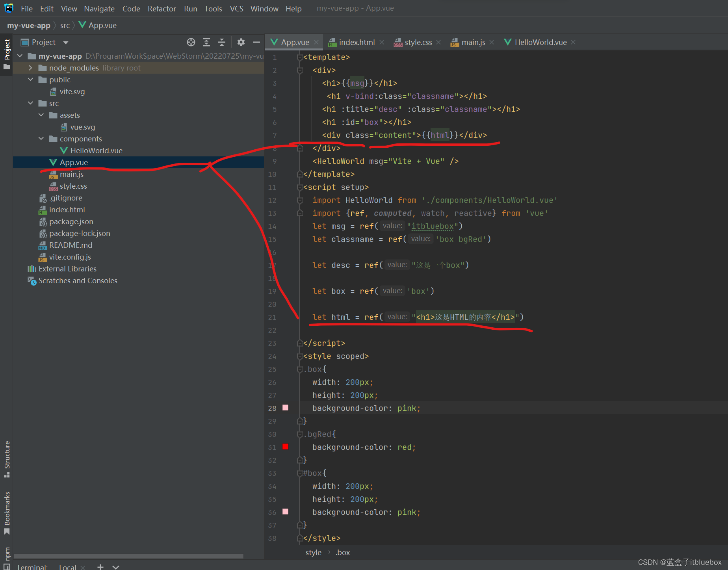The width and height of the screenshot is (728, 570).
Task: Close the App.vue editor tab
Action: pos(316,42)
